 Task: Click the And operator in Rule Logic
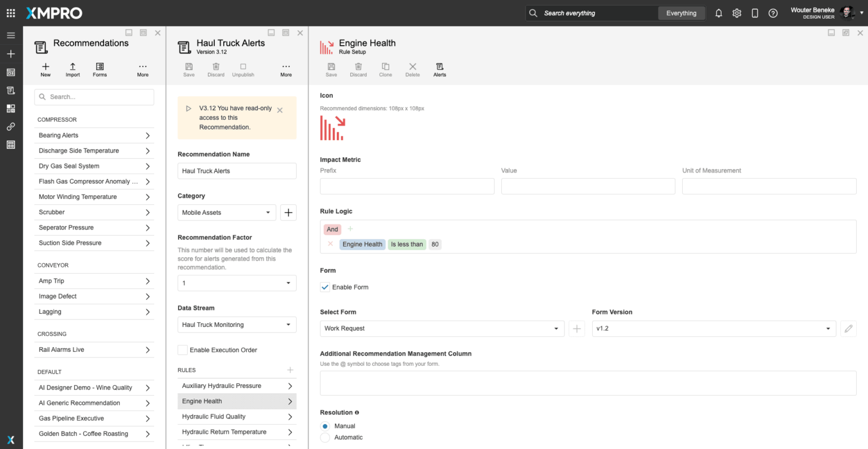[332, 230]
